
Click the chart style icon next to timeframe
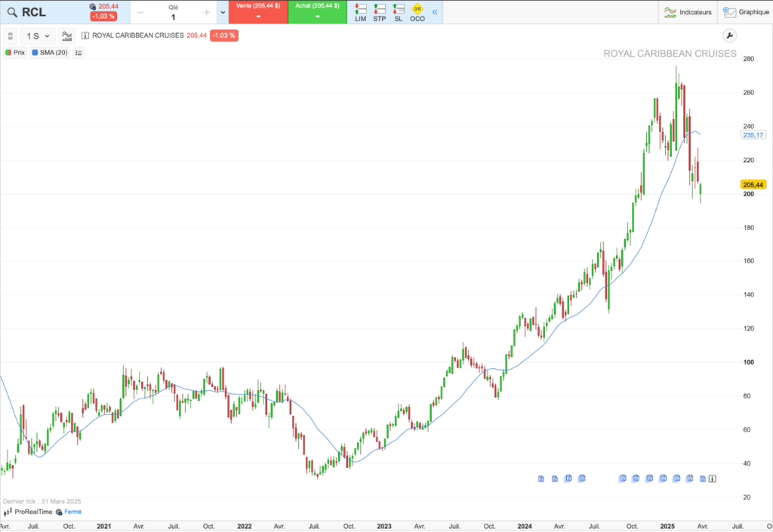[x=66, y=36]
